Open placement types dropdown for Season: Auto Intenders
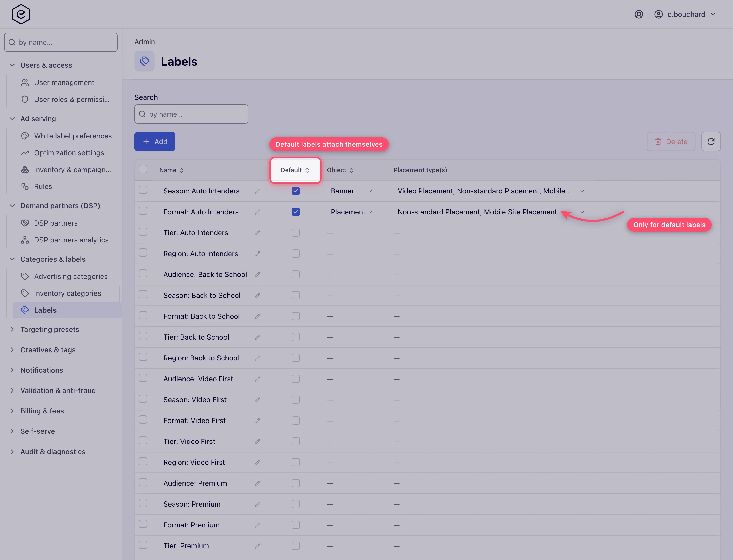 [490, 191]
